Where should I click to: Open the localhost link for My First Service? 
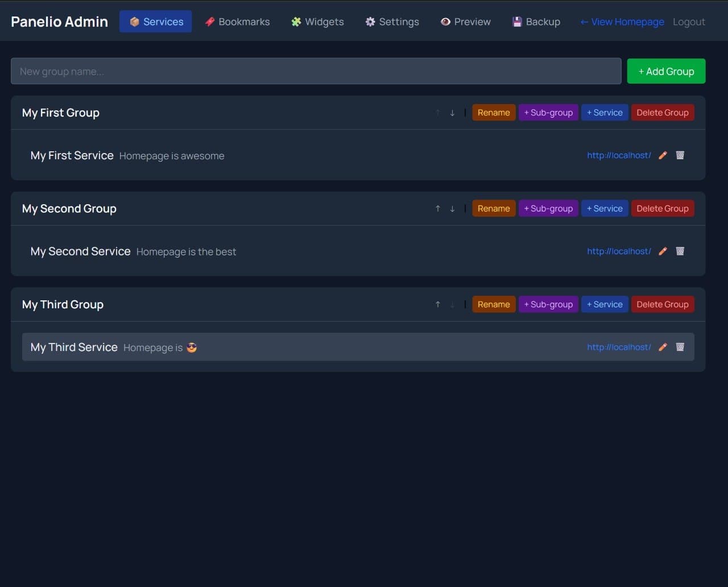click(618, 155)
